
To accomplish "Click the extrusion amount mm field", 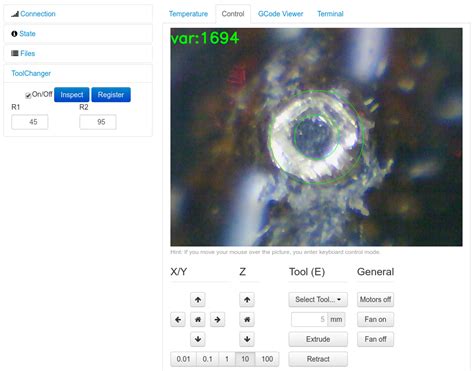I will (x=309, y=320).
